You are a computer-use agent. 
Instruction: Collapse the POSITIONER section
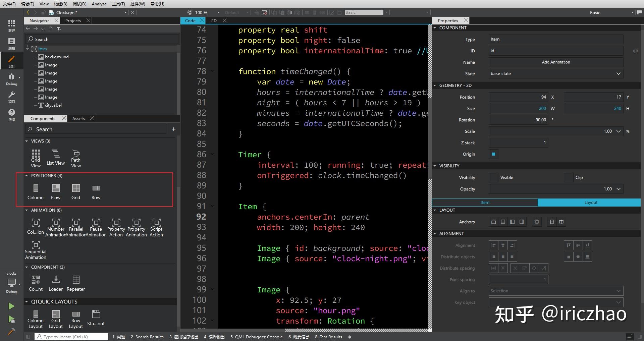(x=26, y=176)
